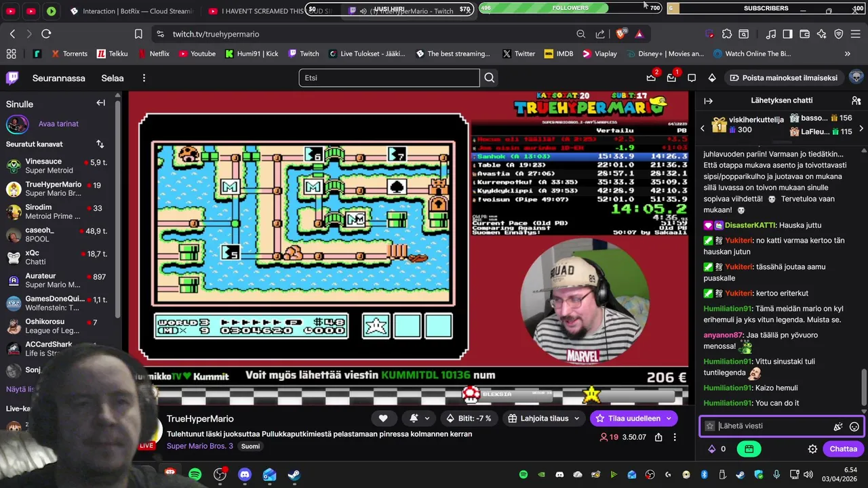Click the chat panel scrollbar

coord(864,386)
